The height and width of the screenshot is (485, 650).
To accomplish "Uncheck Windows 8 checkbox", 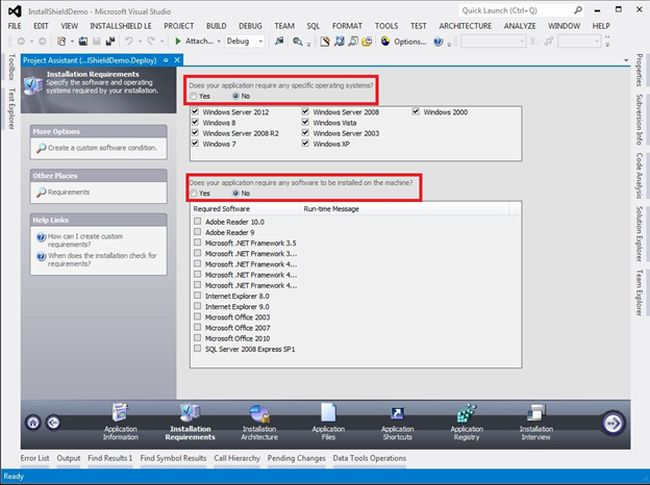I will coord(195,122).
